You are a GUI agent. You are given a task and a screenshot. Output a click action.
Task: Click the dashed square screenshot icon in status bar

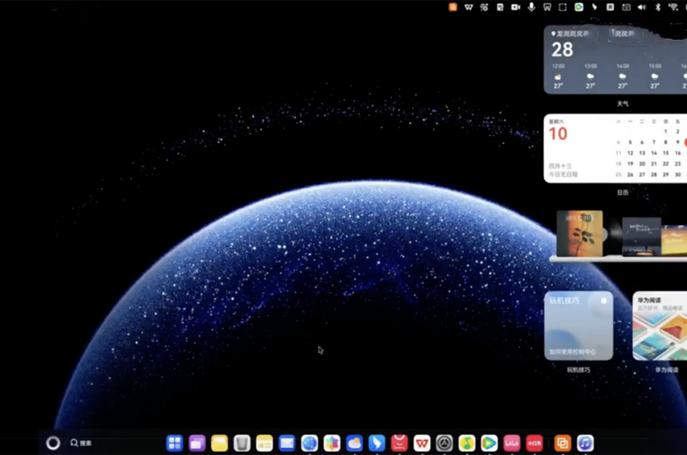[563, 7]
